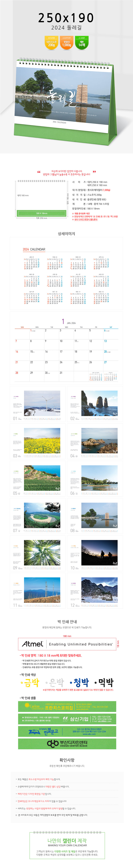Click the '가로 250 mm' width label
Screen dimensions: 133x868
42,218
